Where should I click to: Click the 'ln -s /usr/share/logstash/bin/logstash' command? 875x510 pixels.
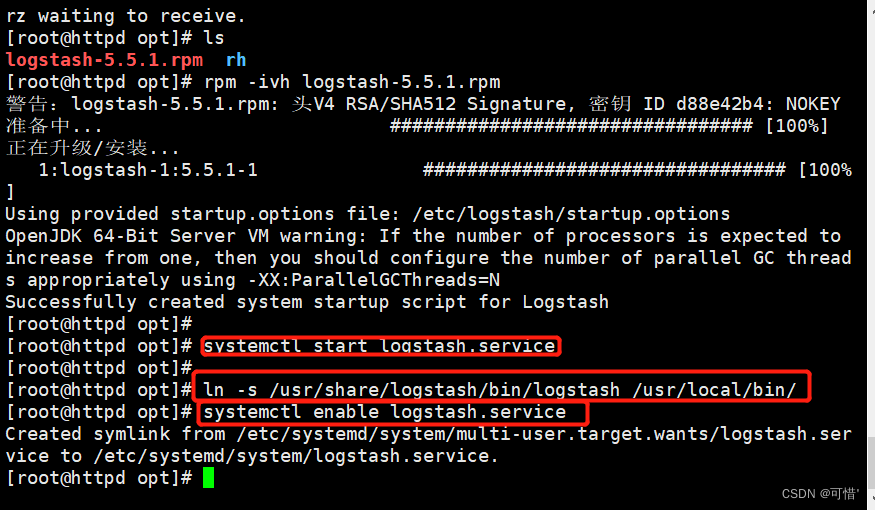click(411, 389)
